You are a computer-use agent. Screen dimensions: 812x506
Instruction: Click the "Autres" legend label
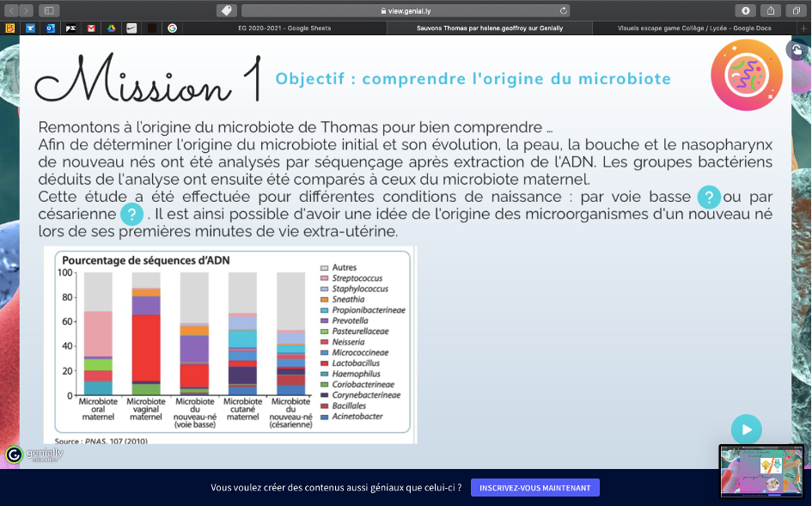coord(345,268)
